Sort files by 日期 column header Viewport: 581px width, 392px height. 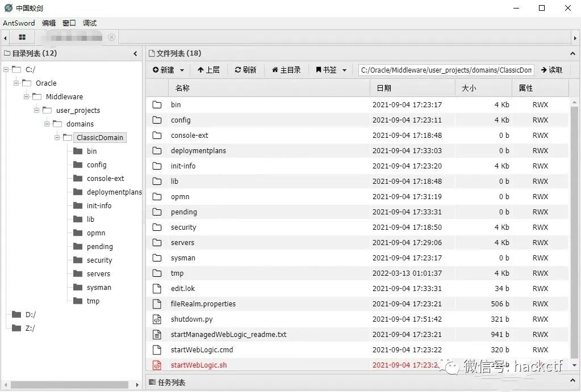pyautogui.click(x=412, y=88)
